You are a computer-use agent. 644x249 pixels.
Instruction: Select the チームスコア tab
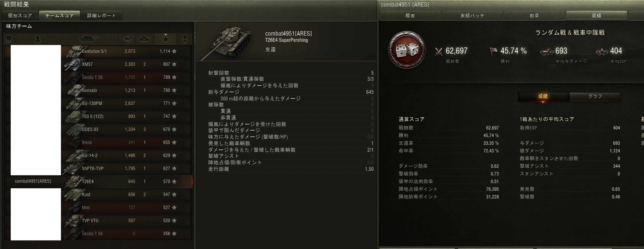tap(59, 16)
